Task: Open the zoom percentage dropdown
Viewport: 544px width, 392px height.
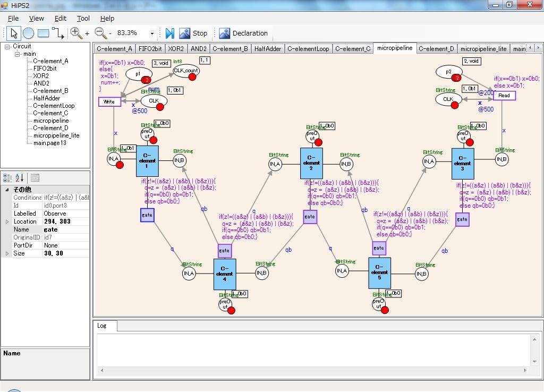Action: tap(152, 33)
